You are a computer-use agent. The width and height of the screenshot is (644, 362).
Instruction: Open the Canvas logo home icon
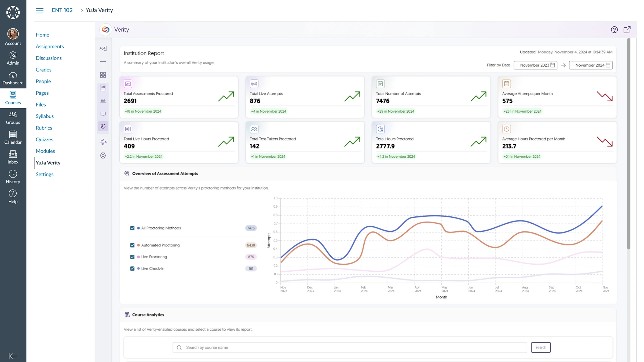(x=13, y=12)
